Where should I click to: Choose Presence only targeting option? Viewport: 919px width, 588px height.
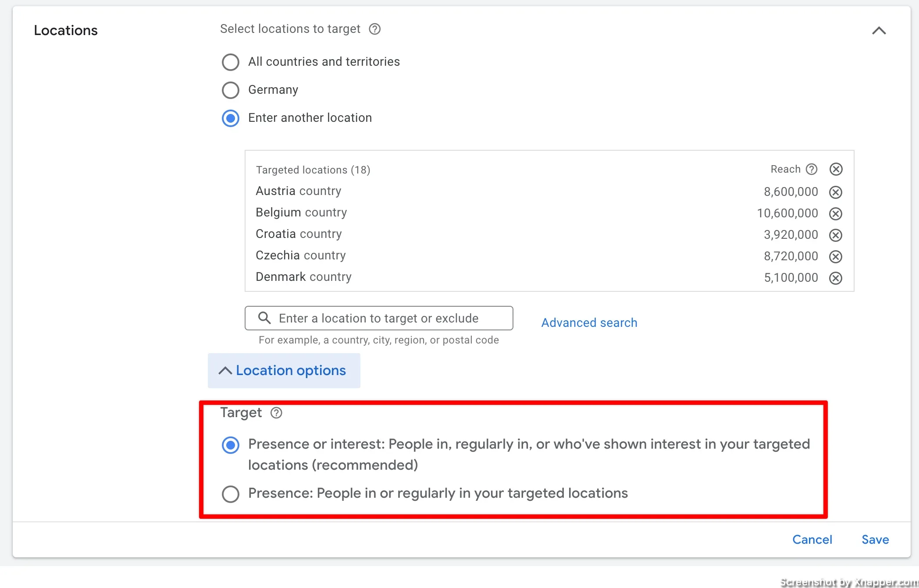click(231, 494)
